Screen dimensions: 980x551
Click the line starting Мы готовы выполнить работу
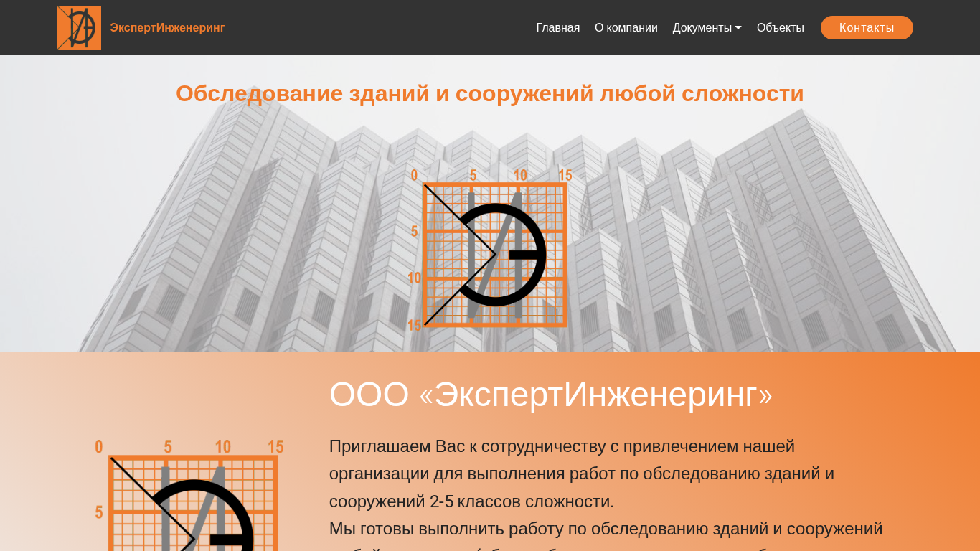(x=606, y=529)
